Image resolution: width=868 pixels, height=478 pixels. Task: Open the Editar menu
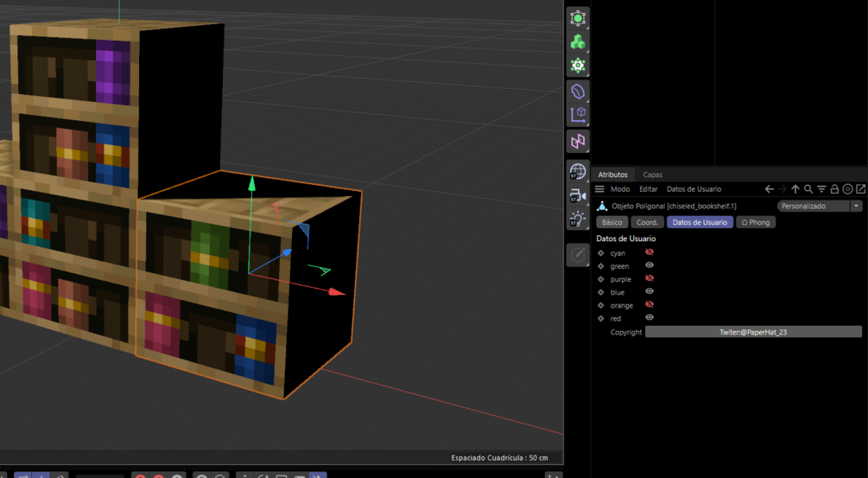point(649,189)
